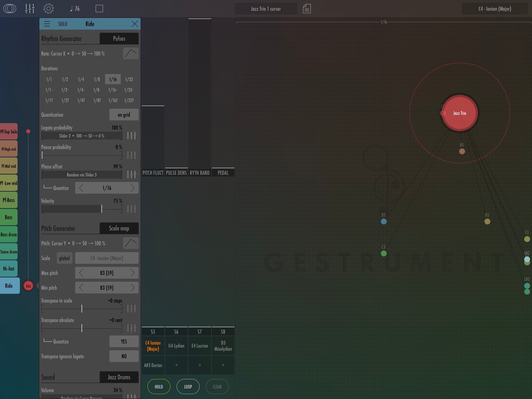Toggle the SOLO button for Ride

[x=63, y=24]
